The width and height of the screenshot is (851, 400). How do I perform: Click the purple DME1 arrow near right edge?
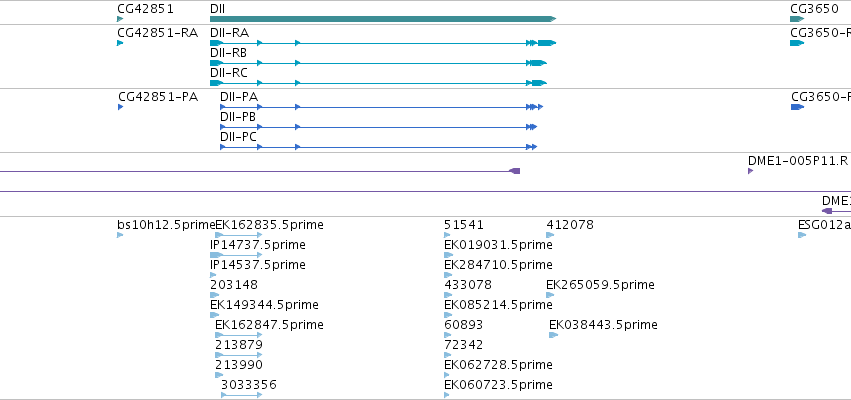click(x=827, y=211)
